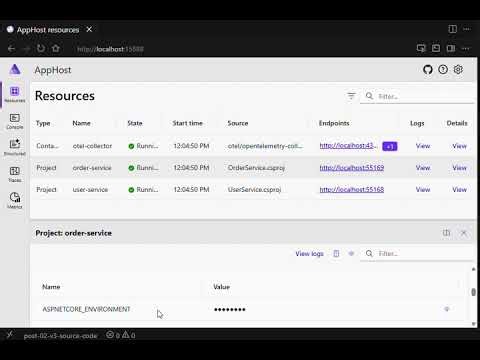This screenshot has height=360, width=480.
Task: View details for order-service row
Action: coord(459,168)
